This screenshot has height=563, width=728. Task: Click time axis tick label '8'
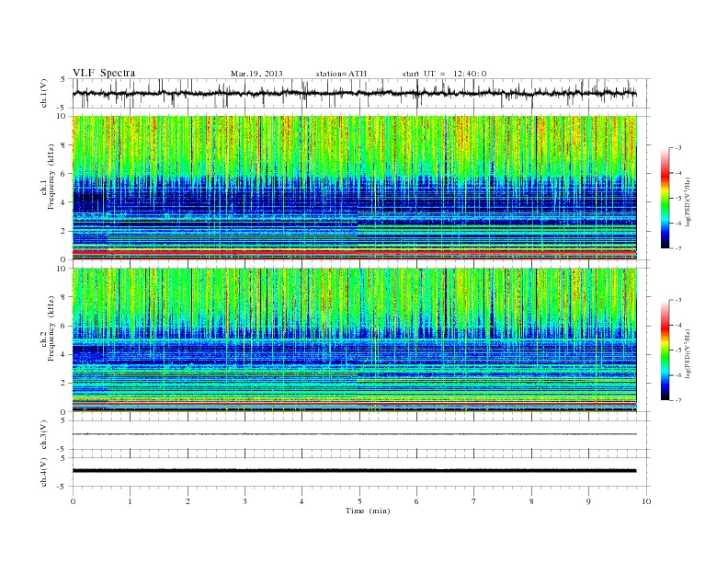click(531, 501)
